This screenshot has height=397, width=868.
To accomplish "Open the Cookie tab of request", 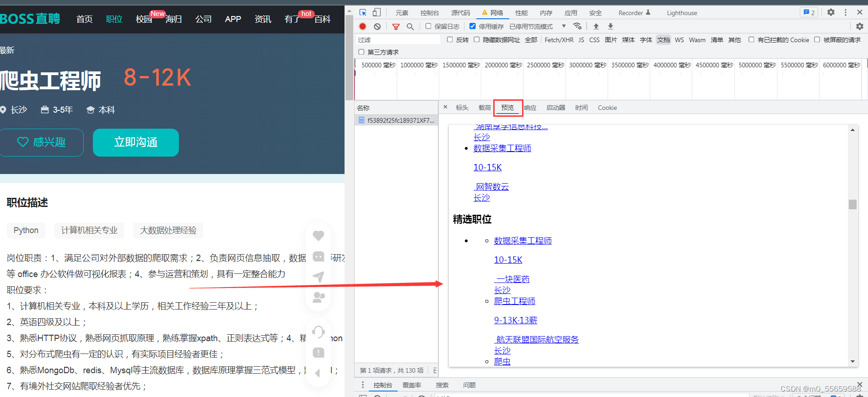I will pyautogui.click(x=607, y=108).
